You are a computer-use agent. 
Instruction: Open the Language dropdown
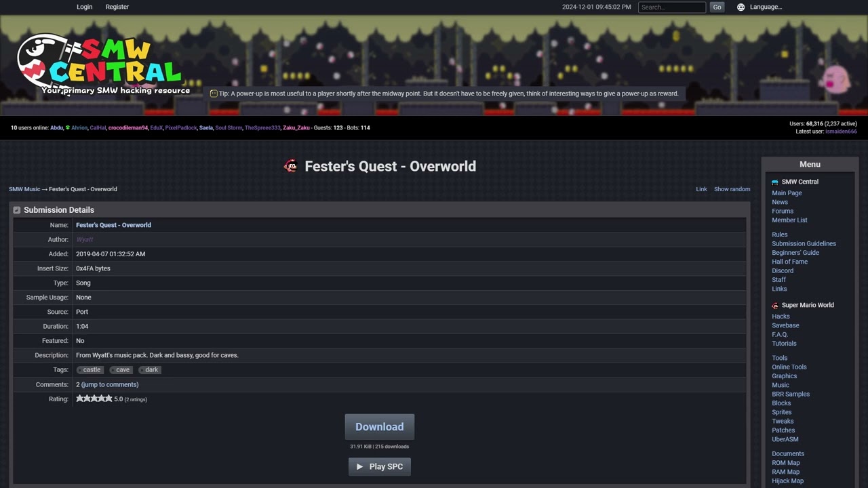click(766, 7)
